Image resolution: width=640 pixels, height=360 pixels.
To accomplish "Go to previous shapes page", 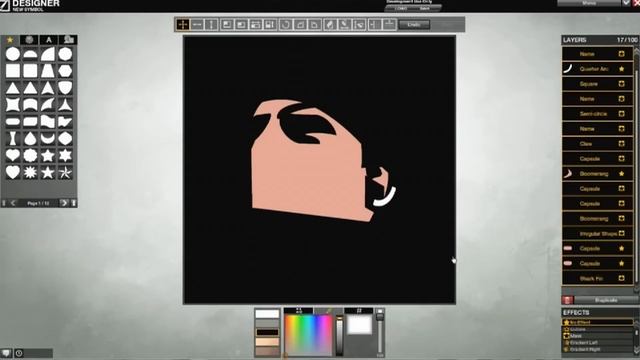I will click(13, 203).
